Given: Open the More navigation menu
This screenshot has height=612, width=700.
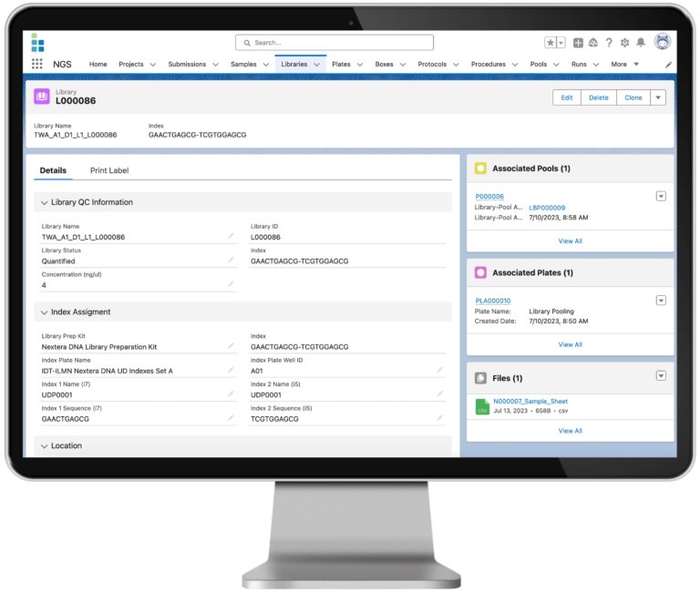Looking at the screenshot, I should pyautogui.click(x=624, y=65).
